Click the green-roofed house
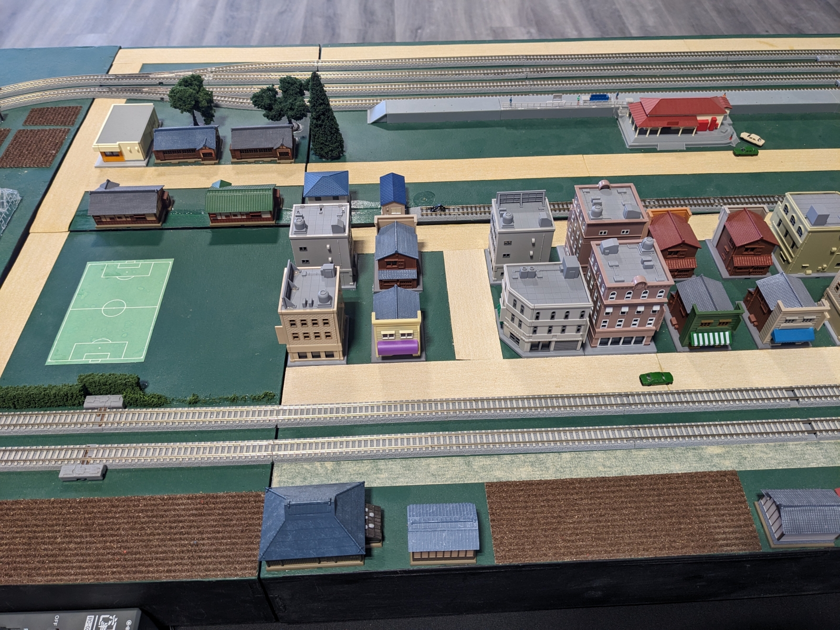This screenshot has width=840, height=630. 243,204
